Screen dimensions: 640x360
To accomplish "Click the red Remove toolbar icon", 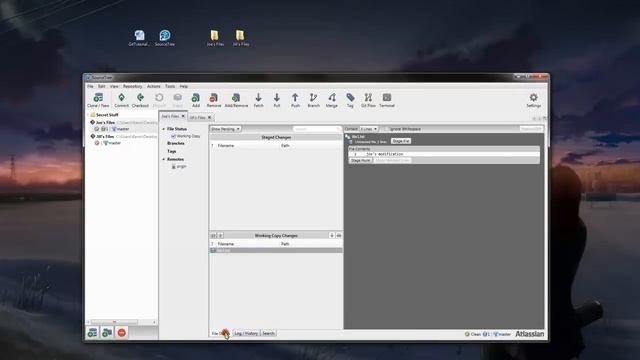I will [x=213, y=100].
